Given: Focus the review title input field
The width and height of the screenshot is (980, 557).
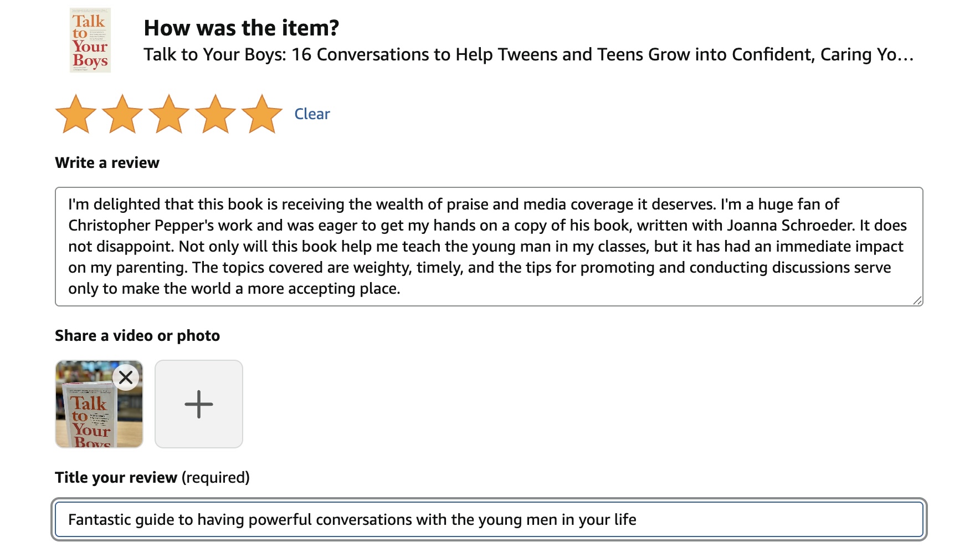Looking at the screenshot, I should (776, 520).
